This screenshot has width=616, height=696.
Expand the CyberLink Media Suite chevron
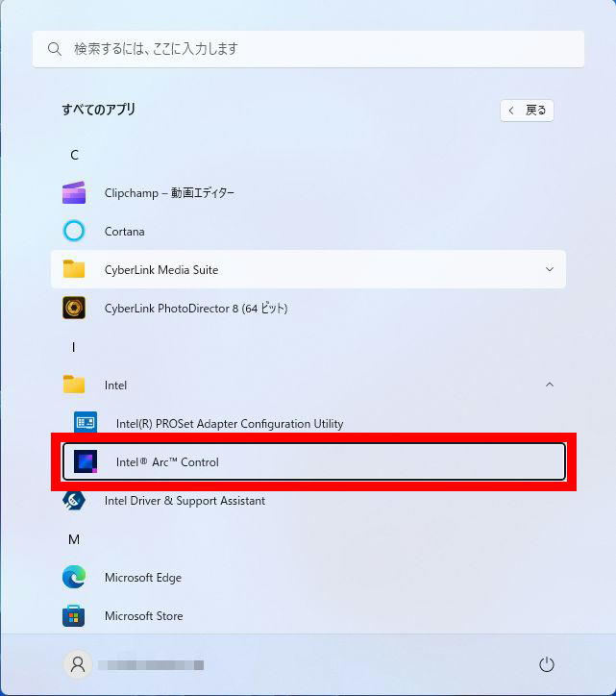tap(550, 269)
